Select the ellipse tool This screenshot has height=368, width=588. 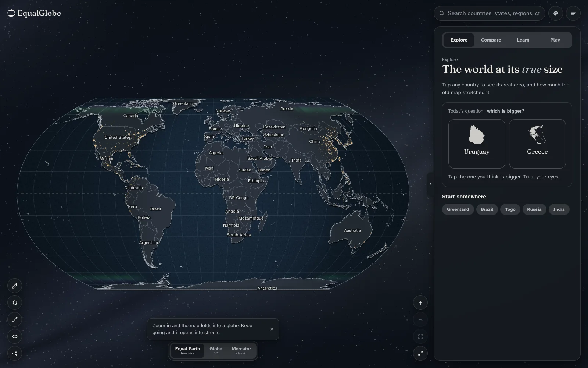point(15,336)
